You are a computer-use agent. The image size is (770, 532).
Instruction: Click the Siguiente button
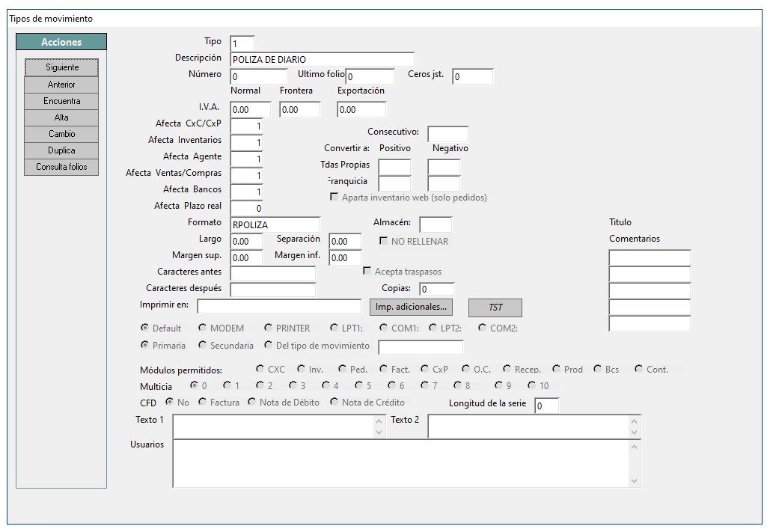click(61, 67)
